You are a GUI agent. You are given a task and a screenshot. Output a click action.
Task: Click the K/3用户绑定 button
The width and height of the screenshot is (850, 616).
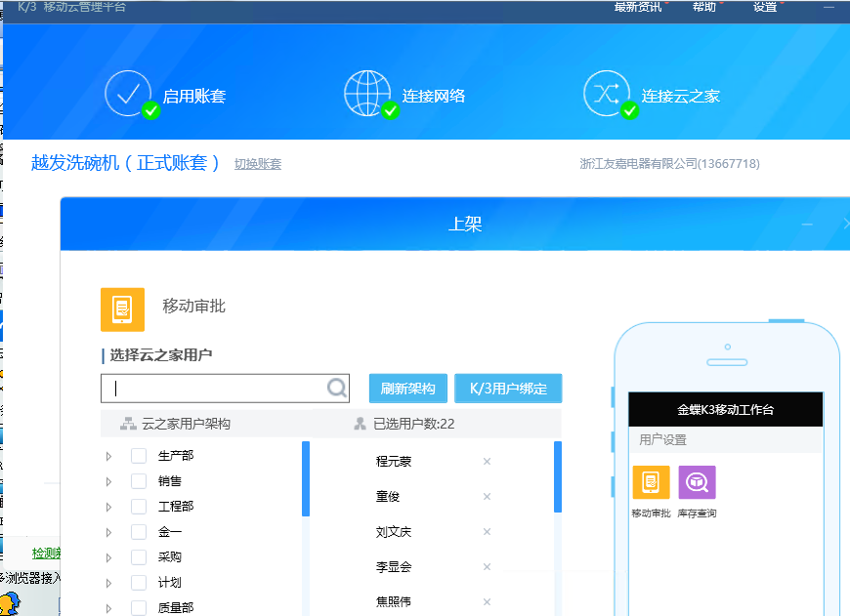click(x=508, y=389)
